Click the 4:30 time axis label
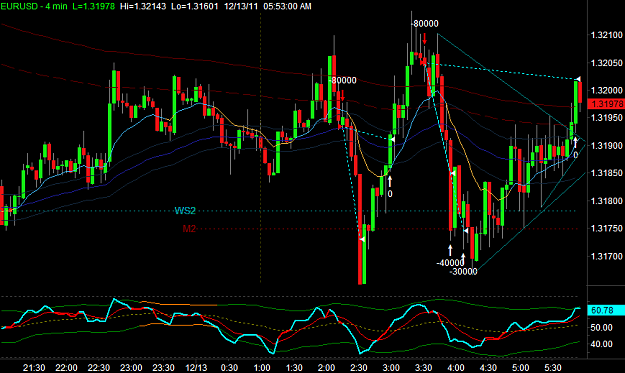 tap(488, 368)
